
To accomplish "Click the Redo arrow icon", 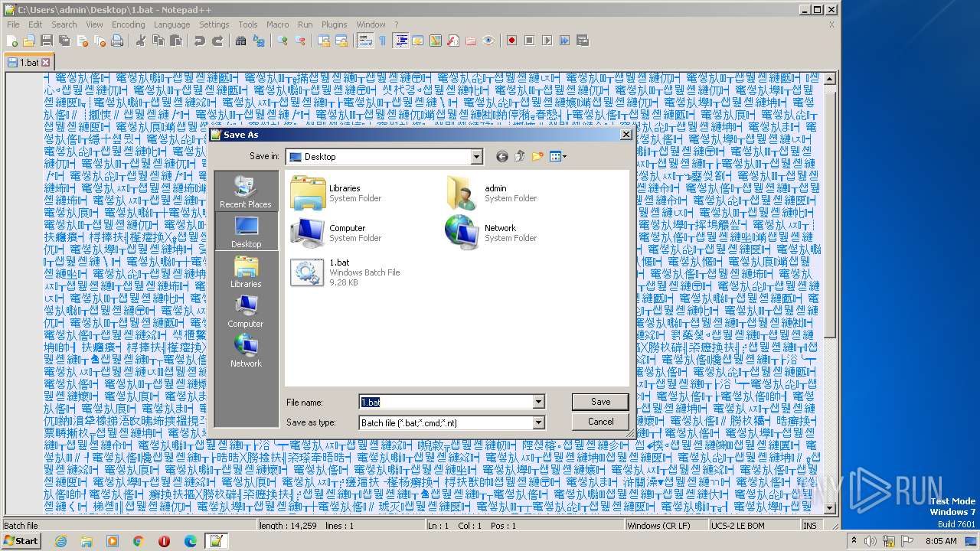I will (x=217, y=41).
